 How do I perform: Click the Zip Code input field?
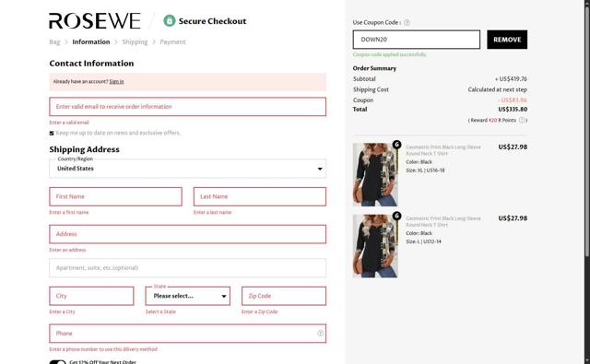(x=284, y=296)
